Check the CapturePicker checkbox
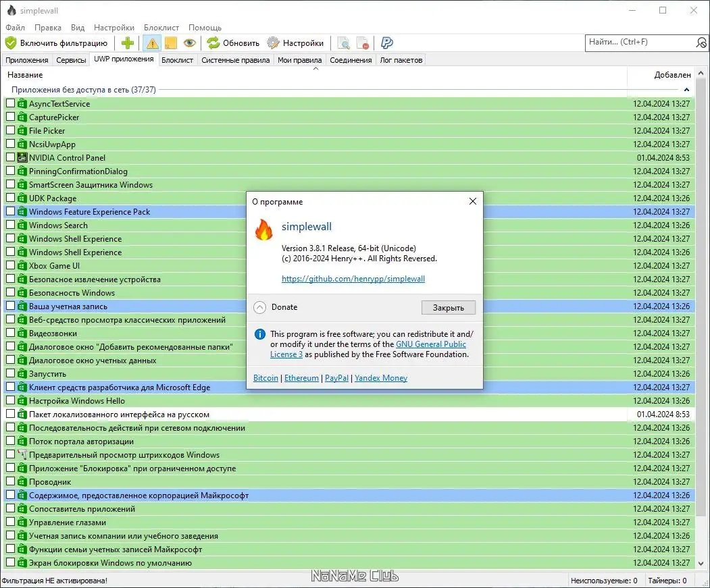Screen dimensions: 710x588 tap(10, 117)
